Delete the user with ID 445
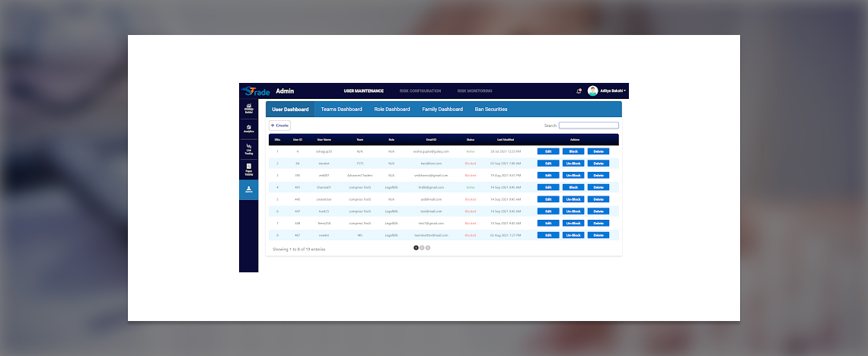The image size is (868, 356). click(598, 199)
